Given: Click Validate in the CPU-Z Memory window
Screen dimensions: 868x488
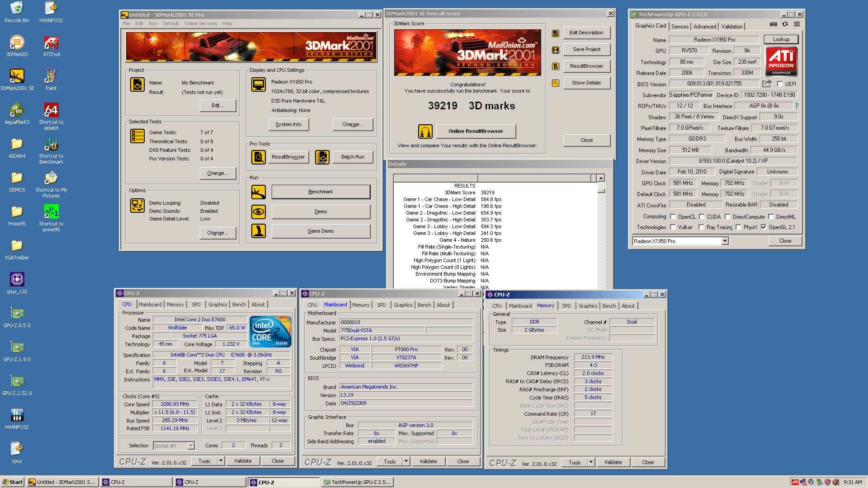Looking at the screenshot, I should point(613,462).
